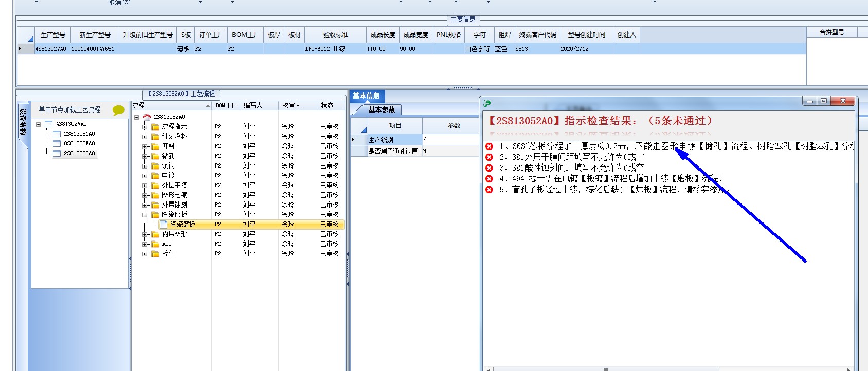Select the 2S813052A0 node in structure tree

click(79, 154)
